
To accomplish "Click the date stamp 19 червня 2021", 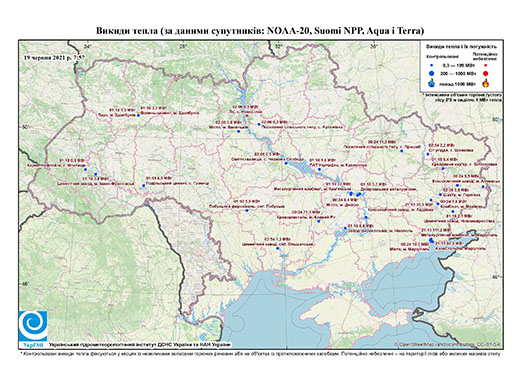I will 54,57.
